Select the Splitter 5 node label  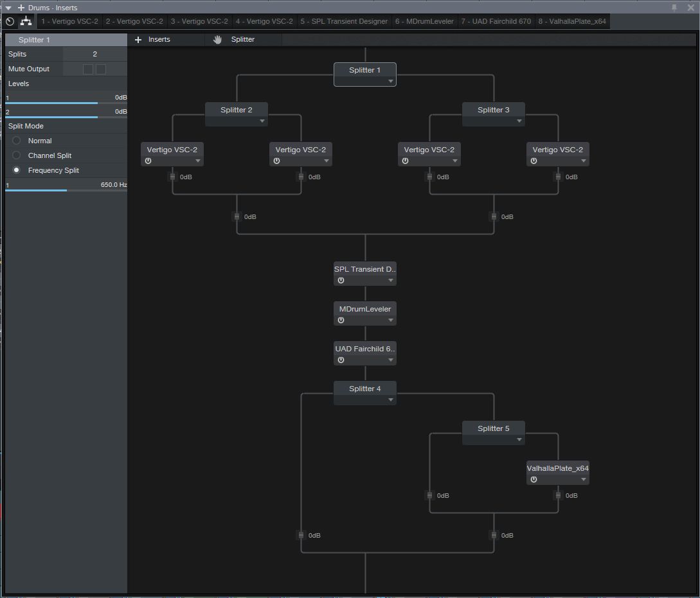[x=493, y=428]
